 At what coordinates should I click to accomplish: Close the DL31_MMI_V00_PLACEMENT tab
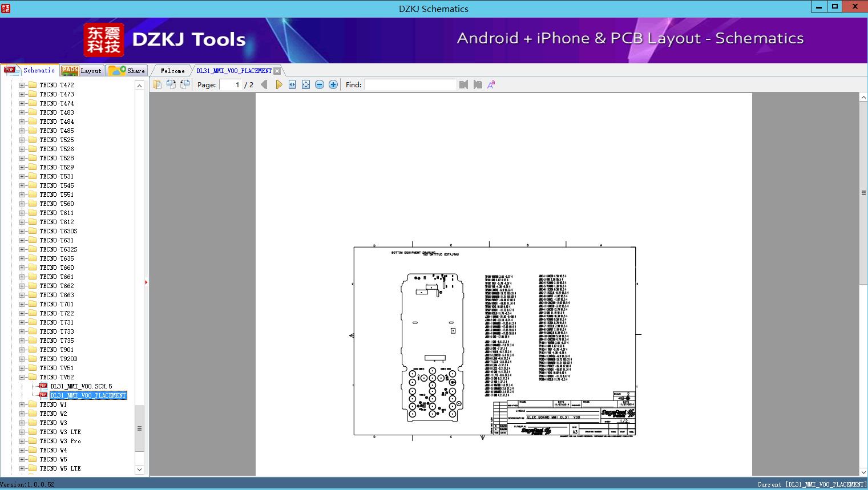(277, 71)
